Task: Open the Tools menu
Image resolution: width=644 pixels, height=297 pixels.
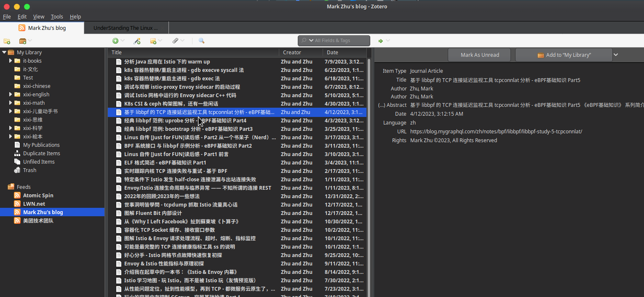Action: [57, 16]
